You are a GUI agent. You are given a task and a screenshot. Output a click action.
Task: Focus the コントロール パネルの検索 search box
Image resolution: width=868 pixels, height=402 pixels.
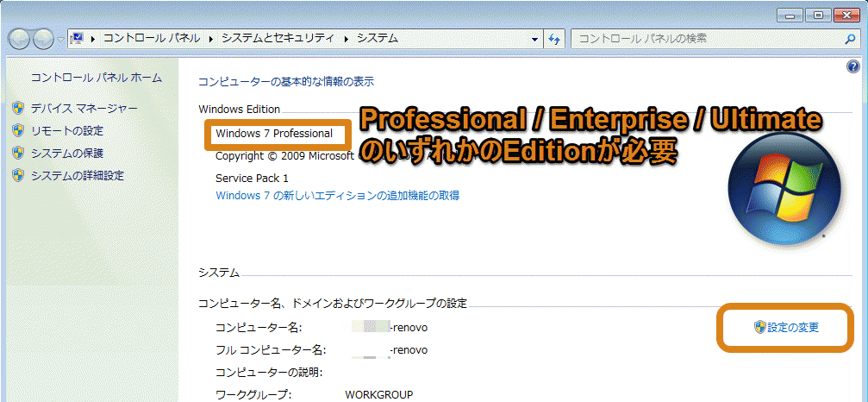709,39
